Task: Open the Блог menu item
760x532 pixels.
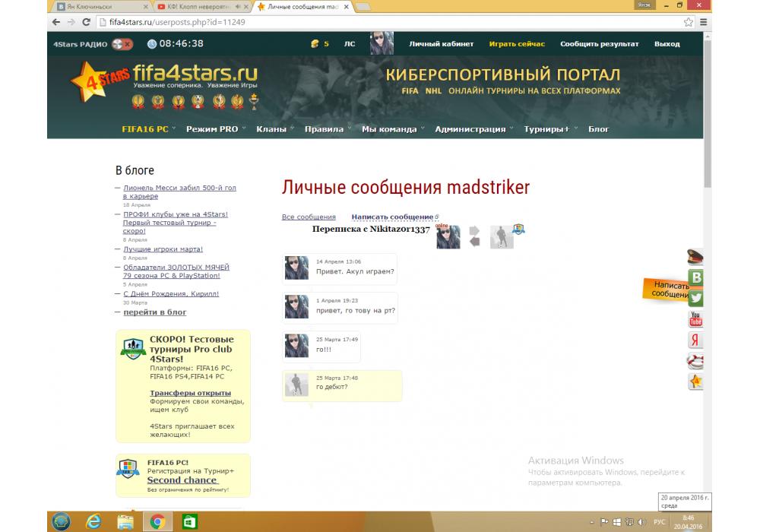Action: (598, 129)
